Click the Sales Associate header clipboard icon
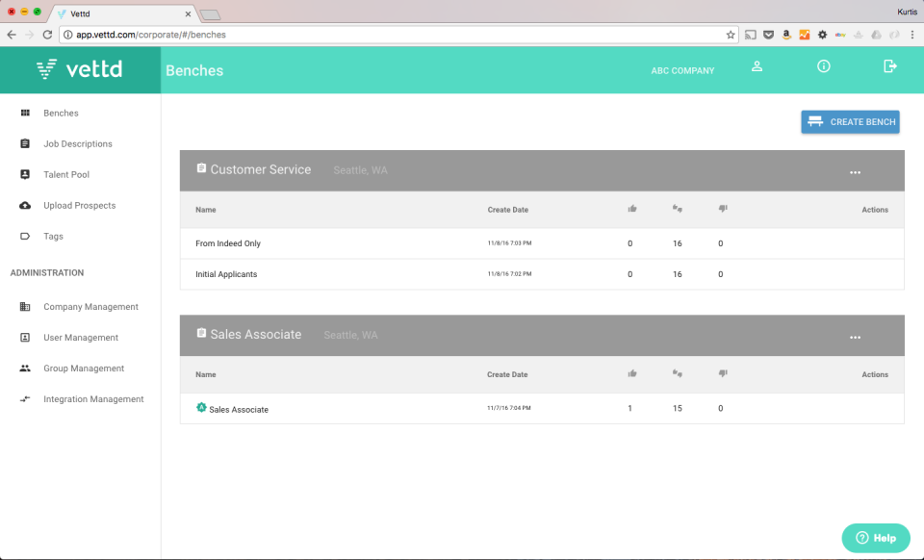Screen dimensions: 924x560 click(201, 333)
